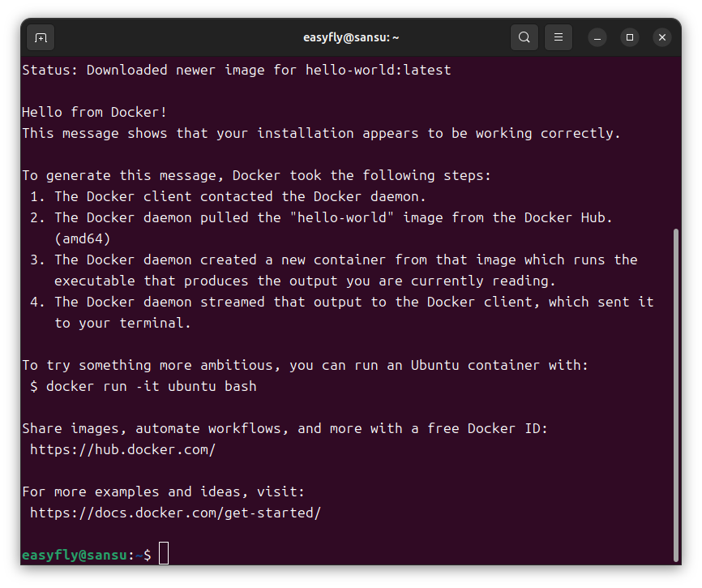
Task: Click the 'Hello from Docker!' line
Action: (95, 112)
